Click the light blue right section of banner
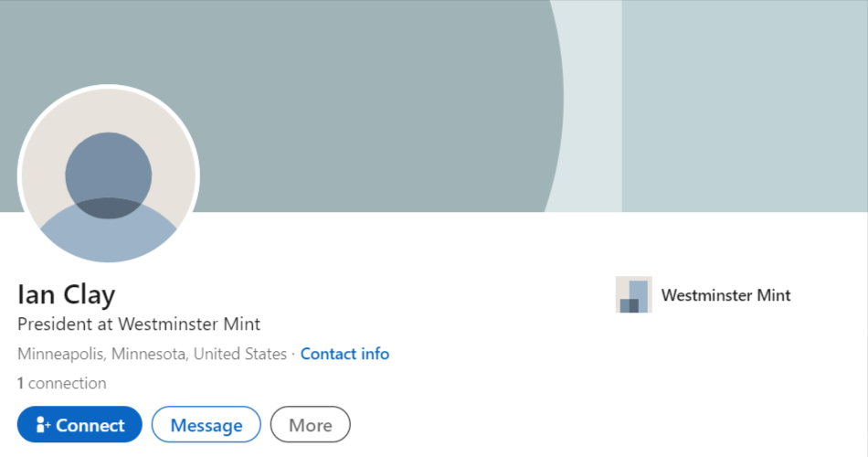The height and width of the screenshot is (457, 868). coord(745,106)
